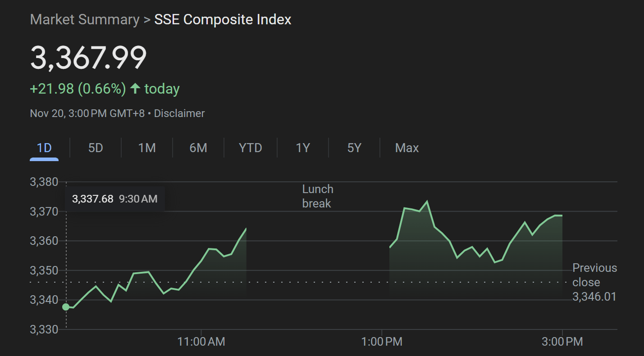Image resolution: width=644 pixels, height=356 pixels.
Task: Select the 1D time range tab
Action: click(x=44, y=148)
